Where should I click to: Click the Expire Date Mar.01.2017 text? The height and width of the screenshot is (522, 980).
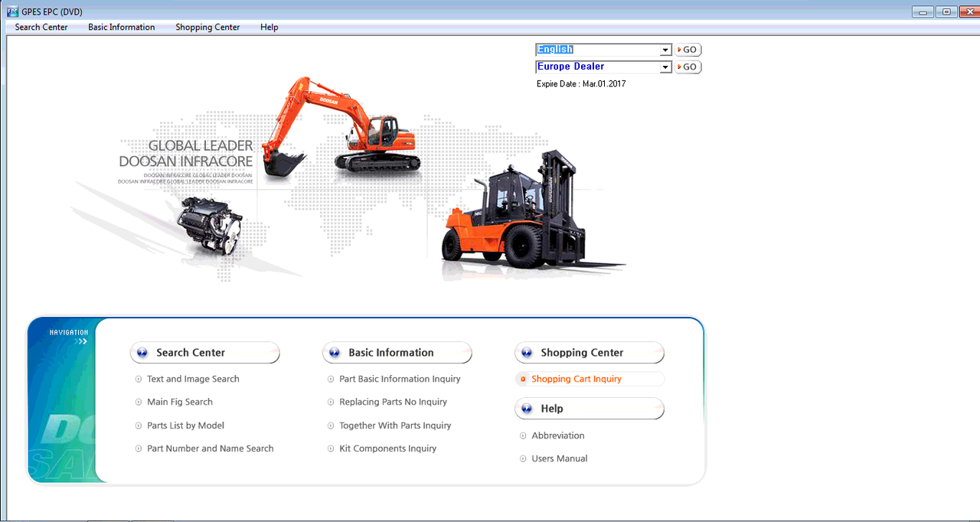pyautogui.click(x=581, y=84)
